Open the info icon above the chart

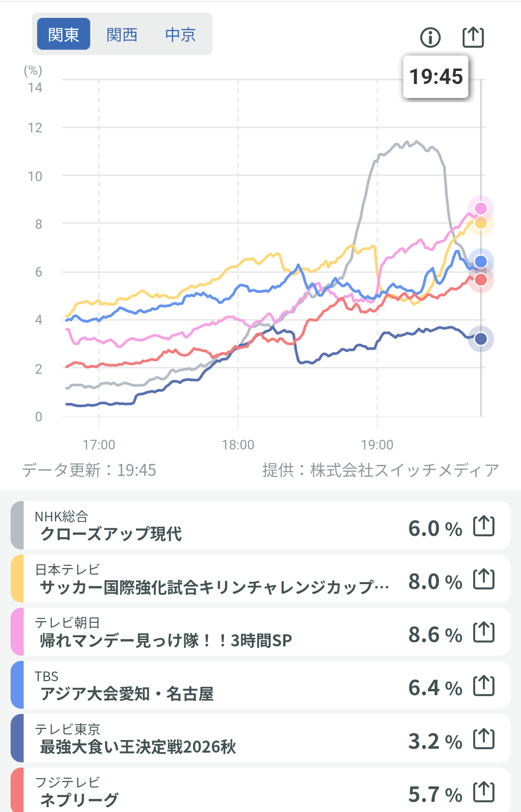430,37
